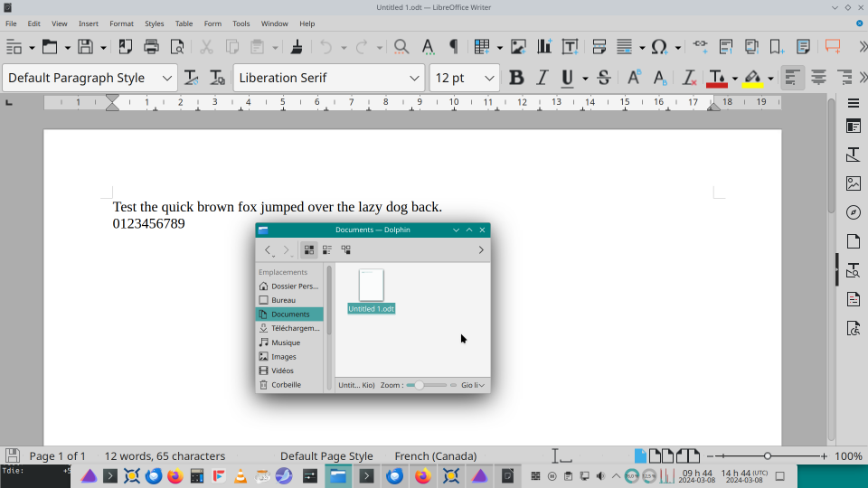868x488 pixels.
Task: Insert hyperlink icon in toolbar
Action: point(700,46)
